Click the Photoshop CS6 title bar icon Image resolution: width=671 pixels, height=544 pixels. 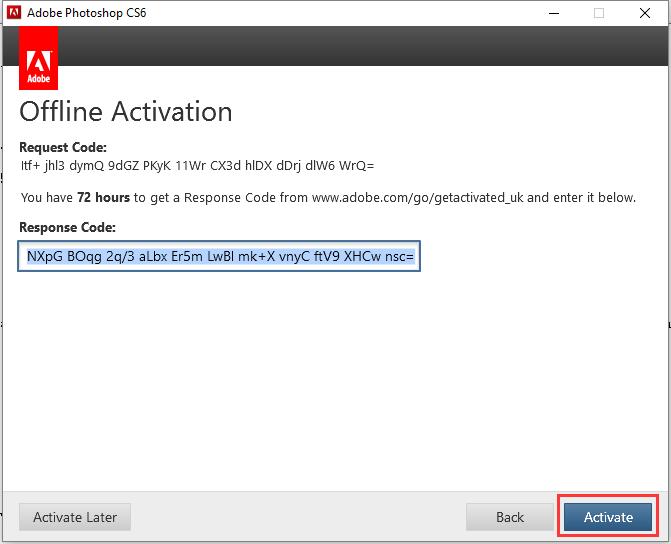coord(14,12)
